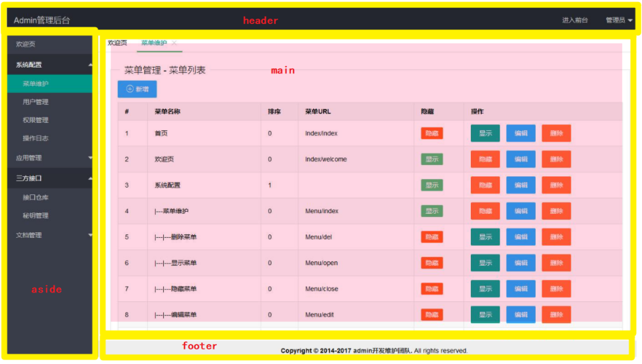642x364 pixels.
Task: Edit the Menu/index row
Action: click(521, 211)
